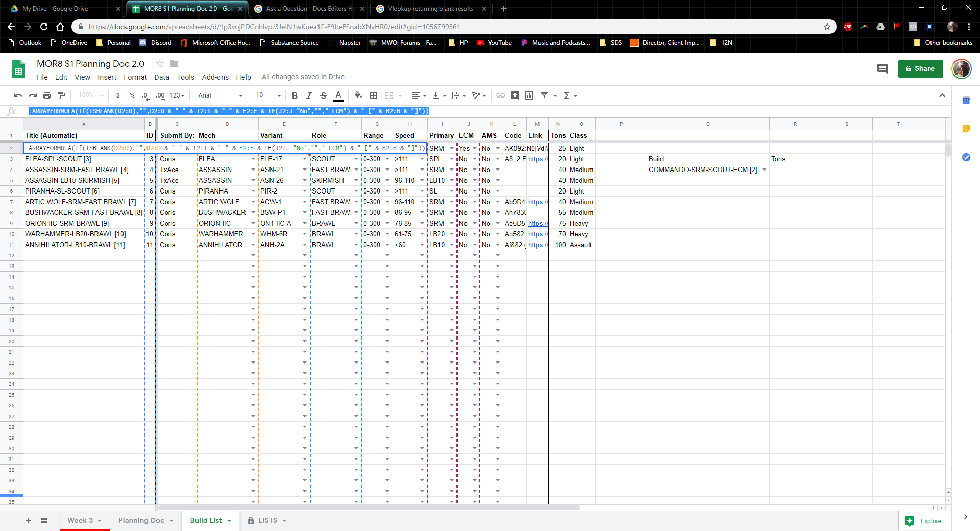The width and height of the screenshot is (980, 531).
Task: Open Keep side panel icon
Action: 966,129
